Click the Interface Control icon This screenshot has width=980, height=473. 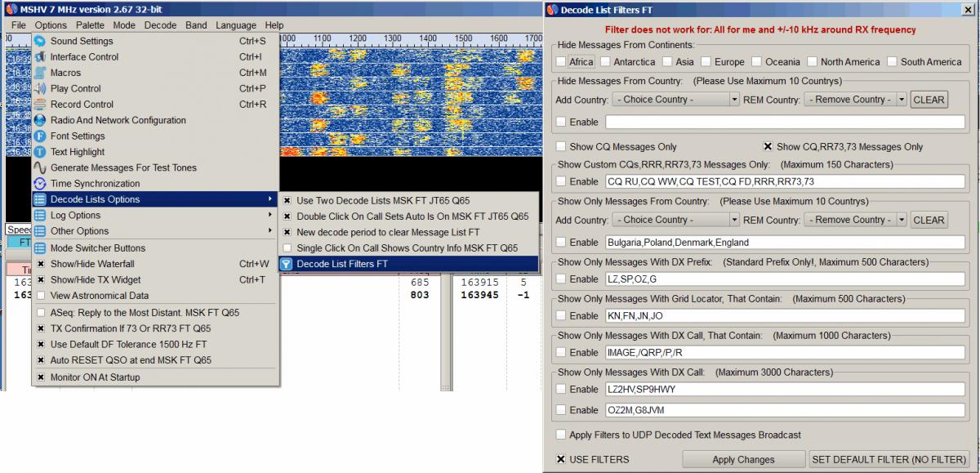(x=39, y=57)
